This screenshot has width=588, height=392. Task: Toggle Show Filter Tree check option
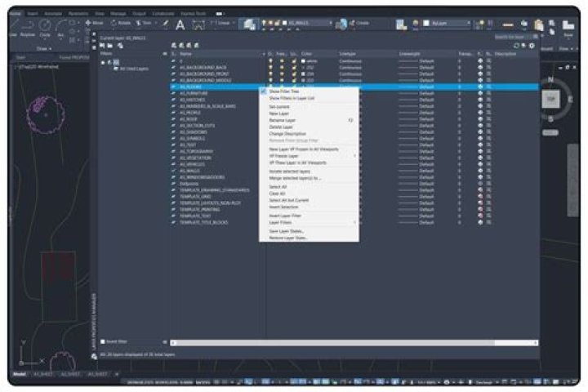click(280, 91)
